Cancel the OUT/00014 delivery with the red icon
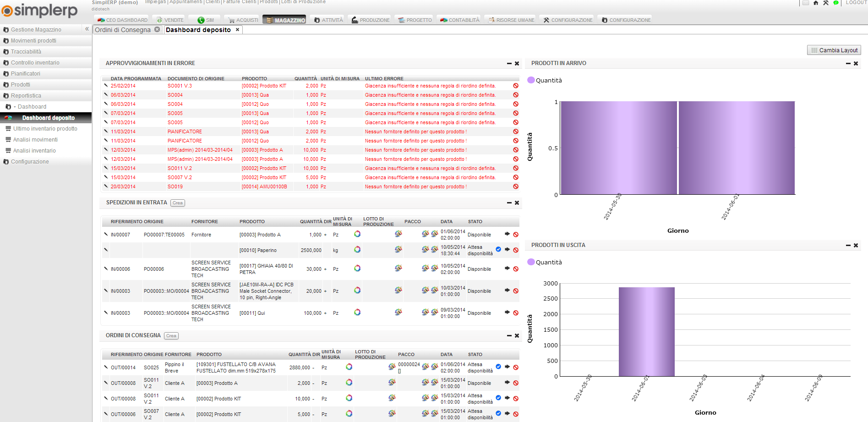The image size is (868, 422). click(516, 367)
